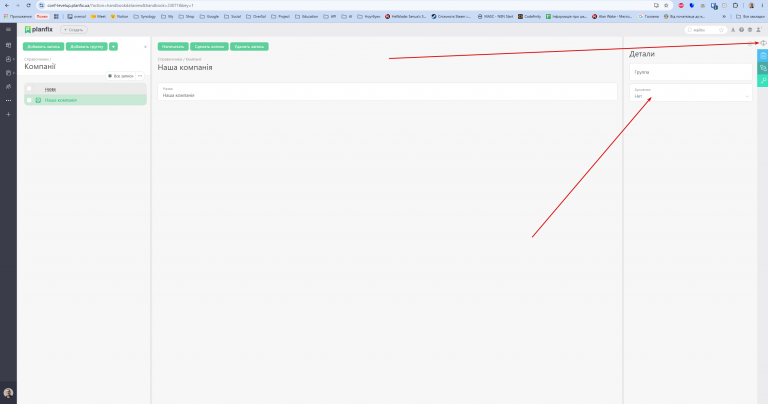Viewport: 768px width, 404px height.
Task: Open the green key access tab on right edge
Action: pos(763,80)
